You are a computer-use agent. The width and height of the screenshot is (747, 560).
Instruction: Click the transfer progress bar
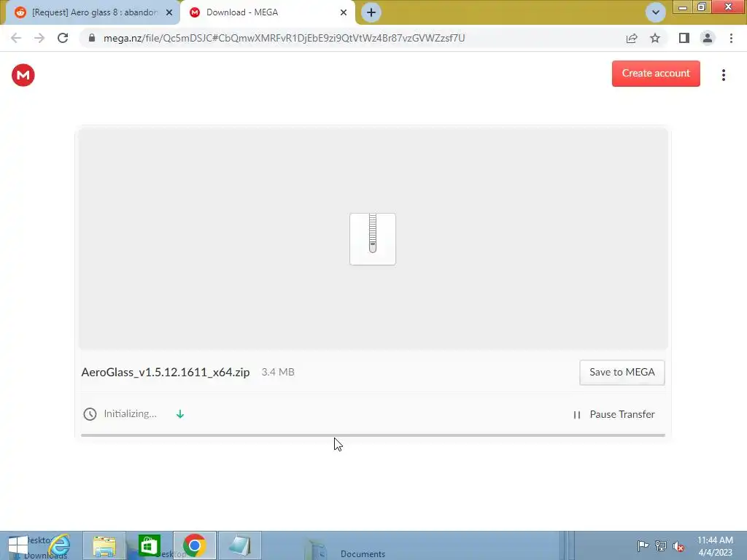[x=373, y=435]
